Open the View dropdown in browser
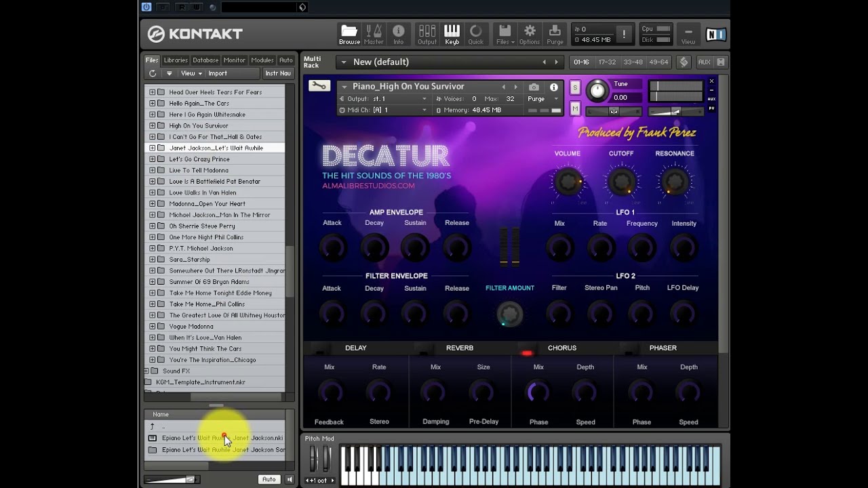Viewport: 868px width, 488px height. click(191, 73)
